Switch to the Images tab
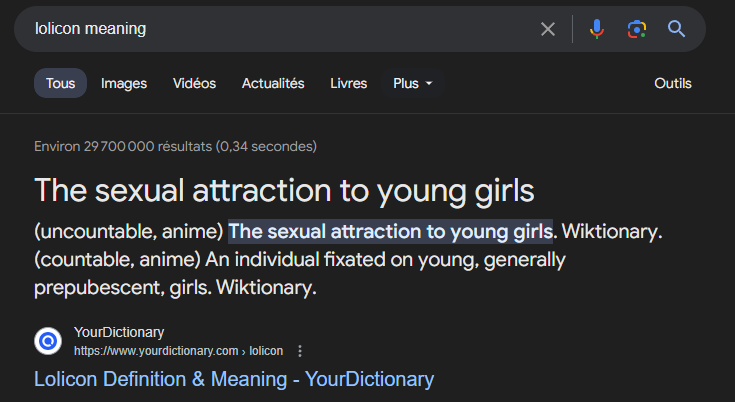The width and height of the screenshot is (735, 402). pyautogui.click(x=124, y=83)
